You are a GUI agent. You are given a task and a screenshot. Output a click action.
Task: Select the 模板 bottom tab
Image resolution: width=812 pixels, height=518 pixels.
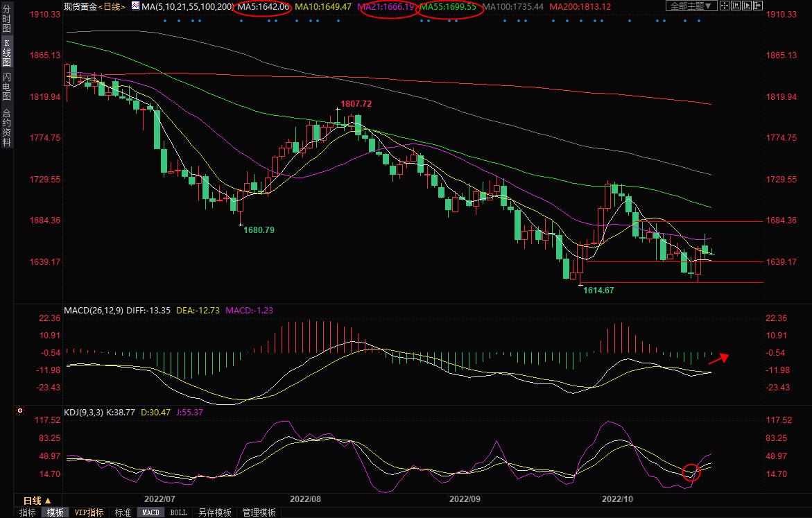pyautogui.click(x=55, y=512)
